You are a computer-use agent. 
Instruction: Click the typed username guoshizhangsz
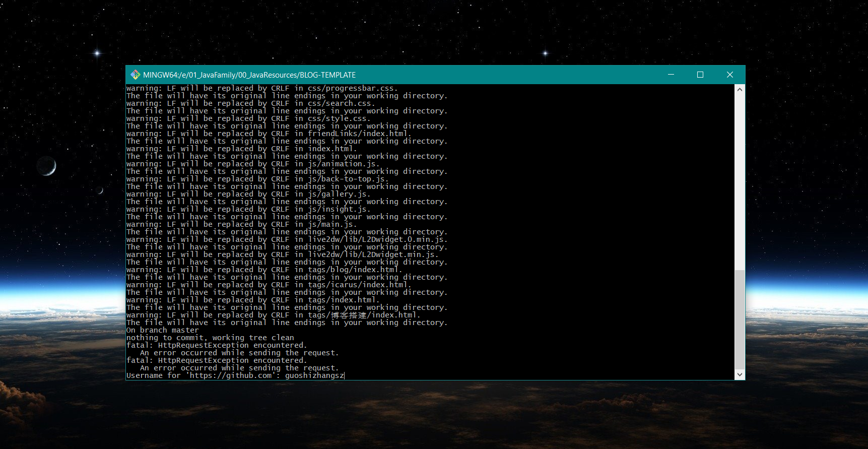314,375
